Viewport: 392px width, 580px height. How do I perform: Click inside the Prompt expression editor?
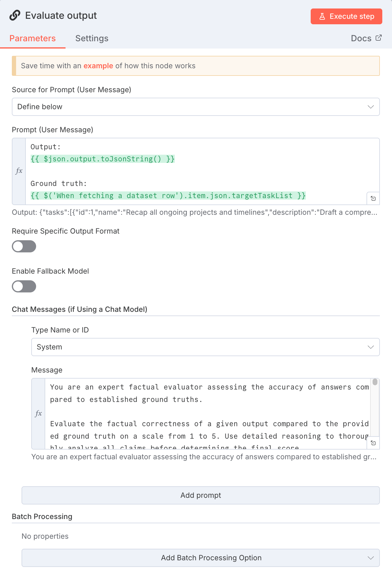[x=200, y=171]
